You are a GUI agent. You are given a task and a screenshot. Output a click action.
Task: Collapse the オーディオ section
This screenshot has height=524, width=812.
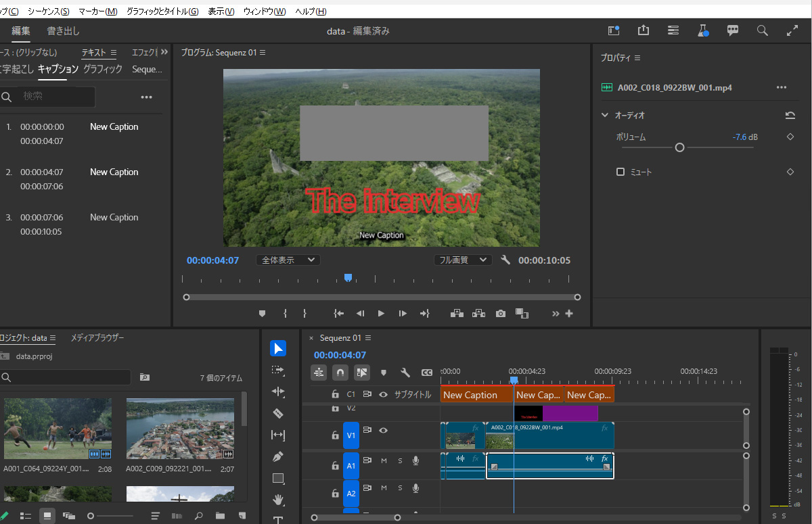(605, 116)
